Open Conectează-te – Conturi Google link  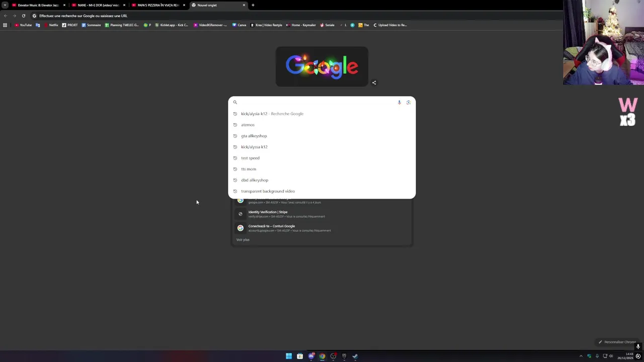322,228
